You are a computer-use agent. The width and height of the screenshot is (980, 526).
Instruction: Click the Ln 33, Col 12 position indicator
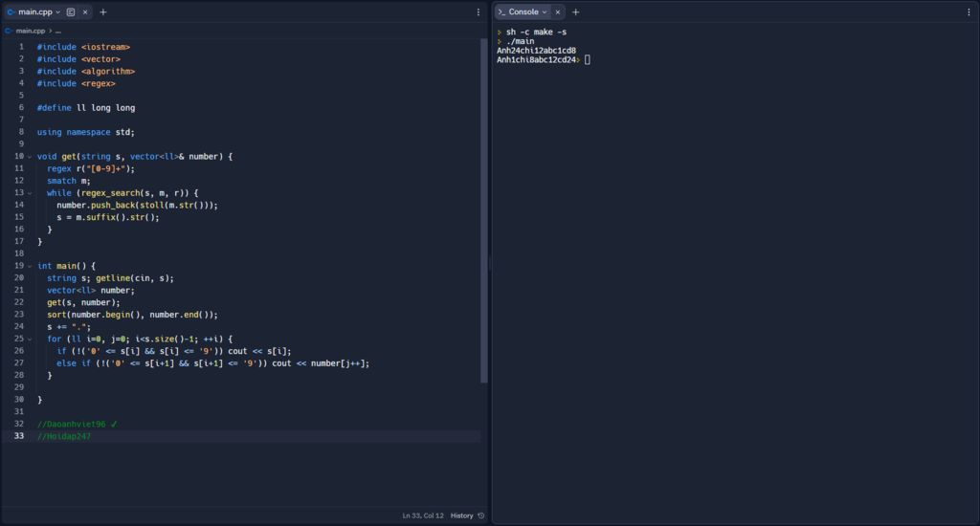click(423, 515)
